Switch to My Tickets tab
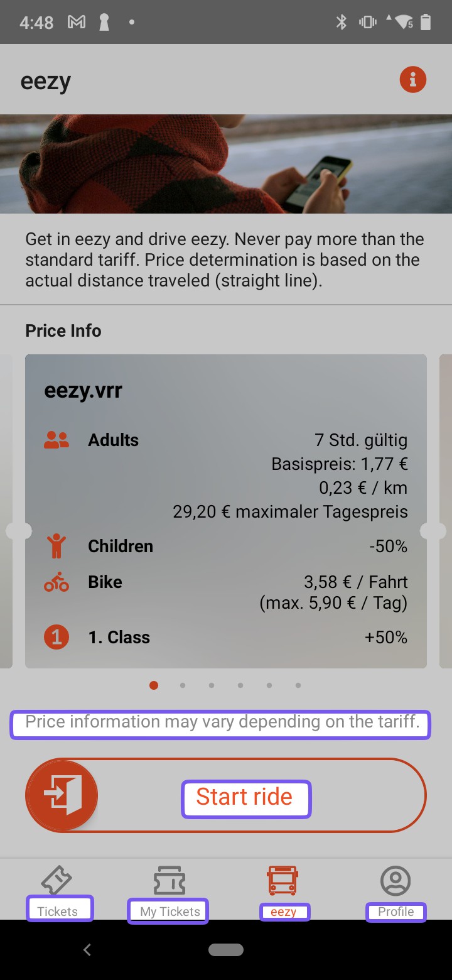452x980 pixels. tap(169, 890)
